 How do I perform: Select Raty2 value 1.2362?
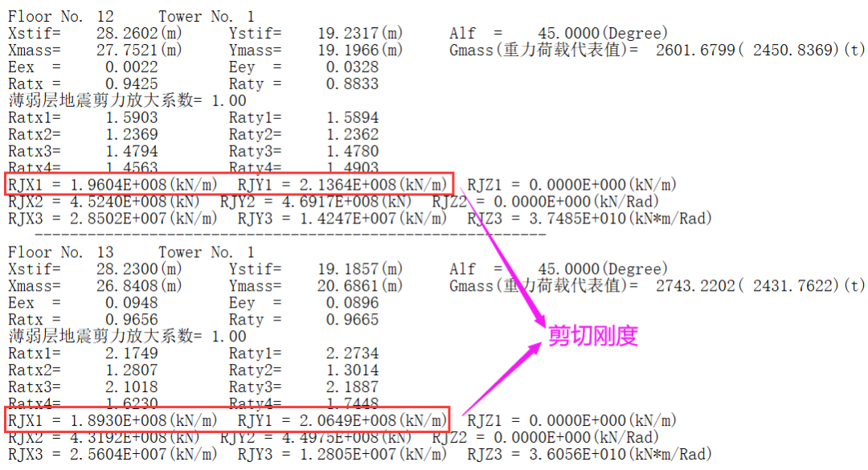pos(353,134)
